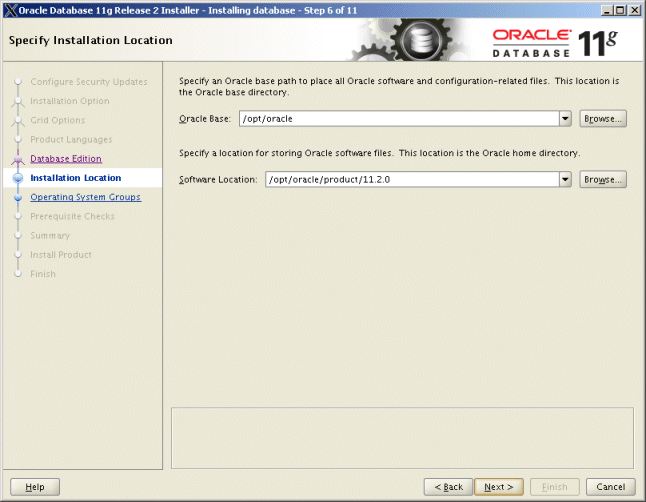This screenshot has height=502, width=646.
Task: Click the Specify Installation Location heading
Action: 91,40
